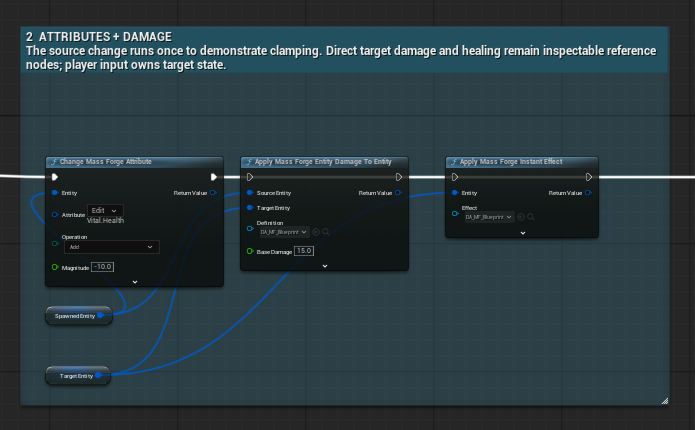
Task: Click browse-to-asset magnifier next to Definition
Action: click(326, 232)
